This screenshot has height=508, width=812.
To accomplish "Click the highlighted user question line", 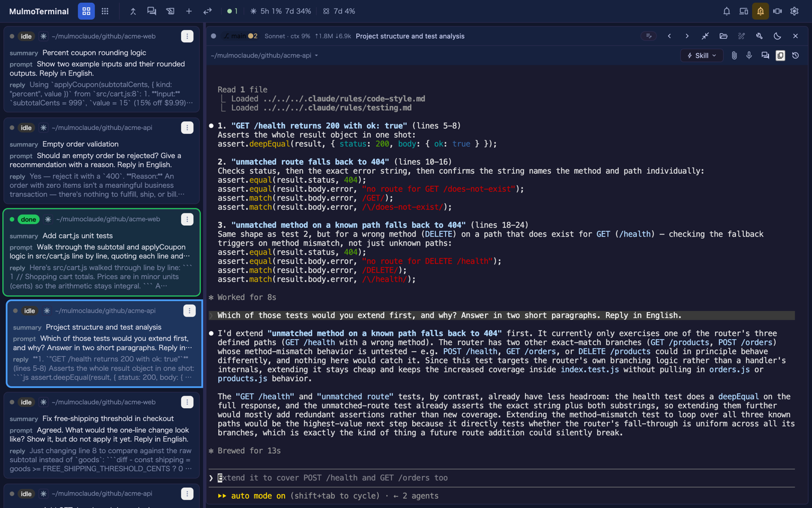I will pyautogui.click(x=502, y=316).
